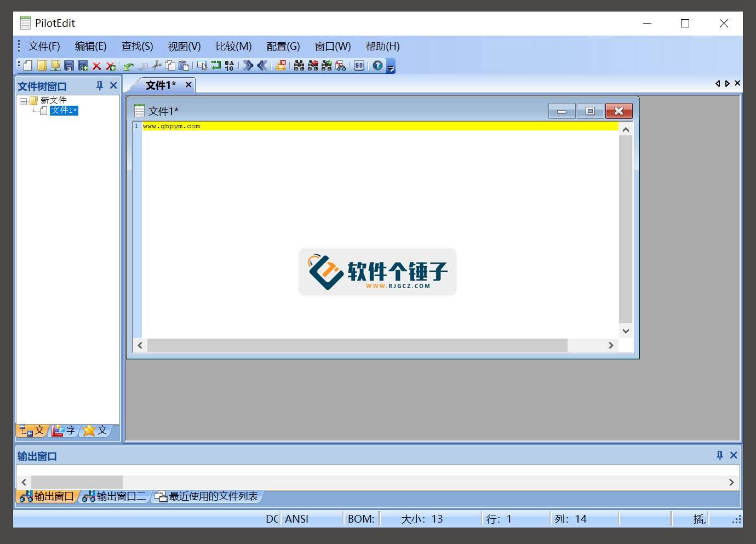Click the unindent double left-chevron icon
The width and height of the screenshot is (756, 544).
pos(262,66)
